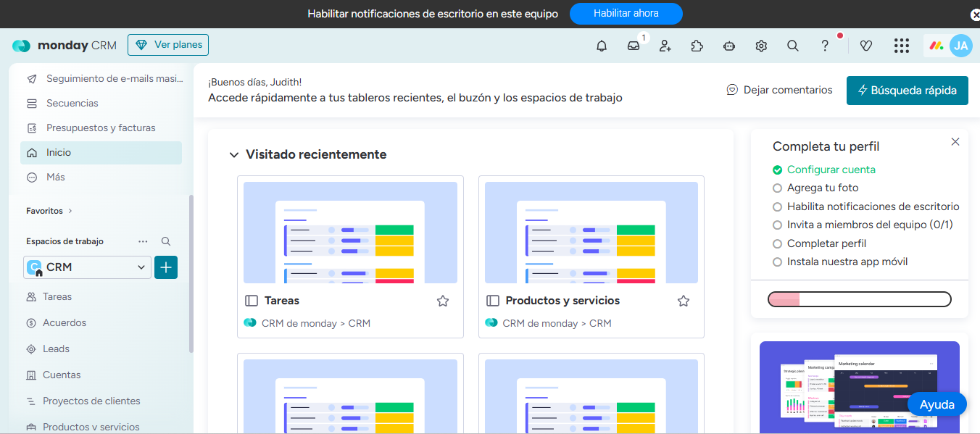Click the search magnifier in top bar
The height and width of the screenshot is (434, 980).
[793, 46]
